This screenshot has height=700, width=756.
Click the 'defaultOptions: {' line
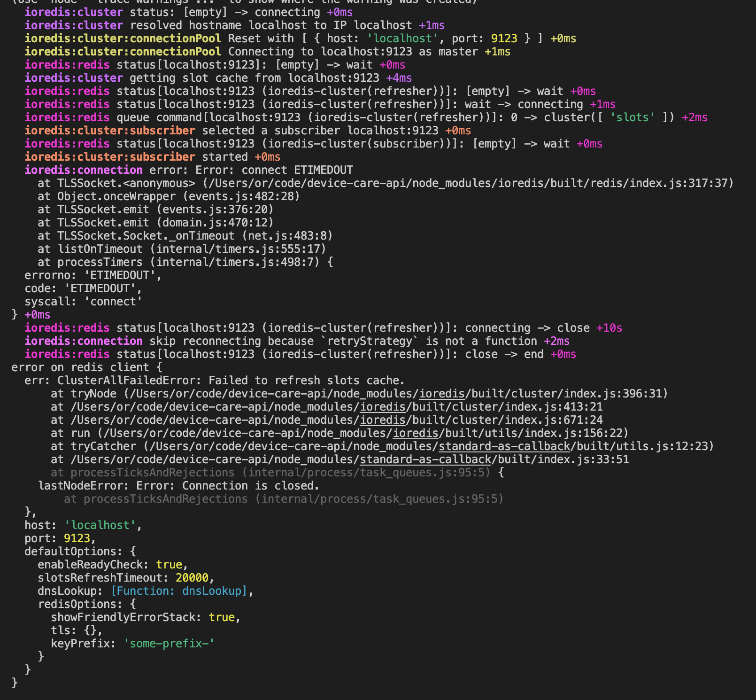pos(80,552)
